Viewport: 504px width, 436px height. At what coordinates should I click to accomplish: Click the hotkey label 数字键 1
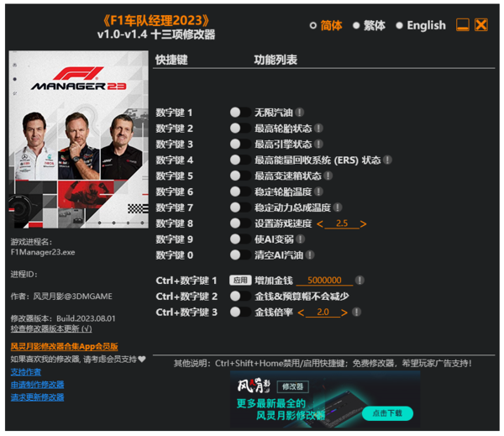click(174, 113)
